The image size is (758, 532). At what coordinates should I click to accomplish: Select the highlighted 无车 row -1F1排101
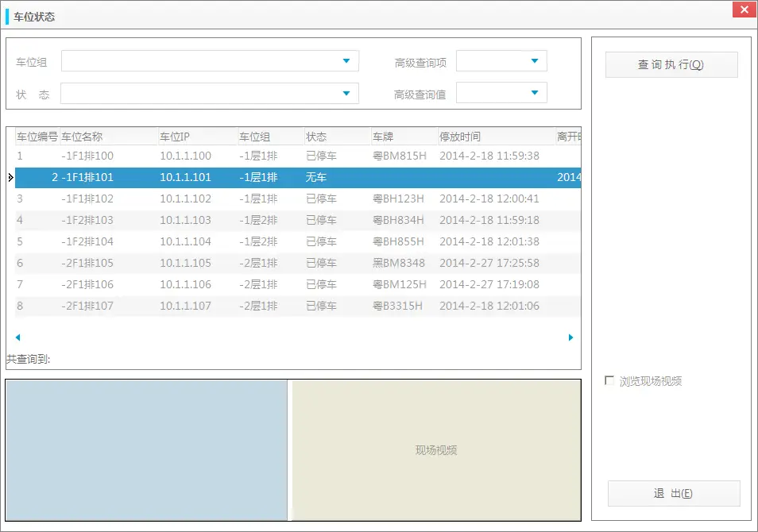[238, 177]
